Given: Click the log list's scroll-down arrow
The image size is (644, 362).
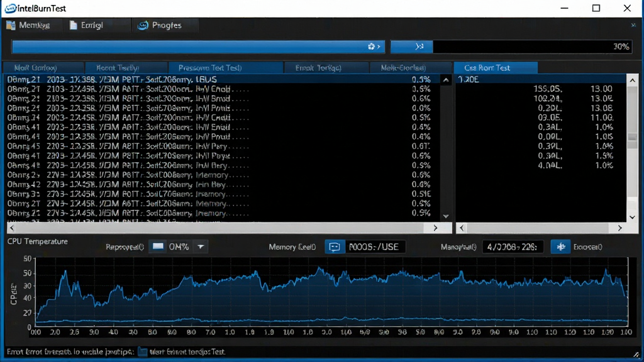Looking at the screenshot, I should (x=446, y=216).
